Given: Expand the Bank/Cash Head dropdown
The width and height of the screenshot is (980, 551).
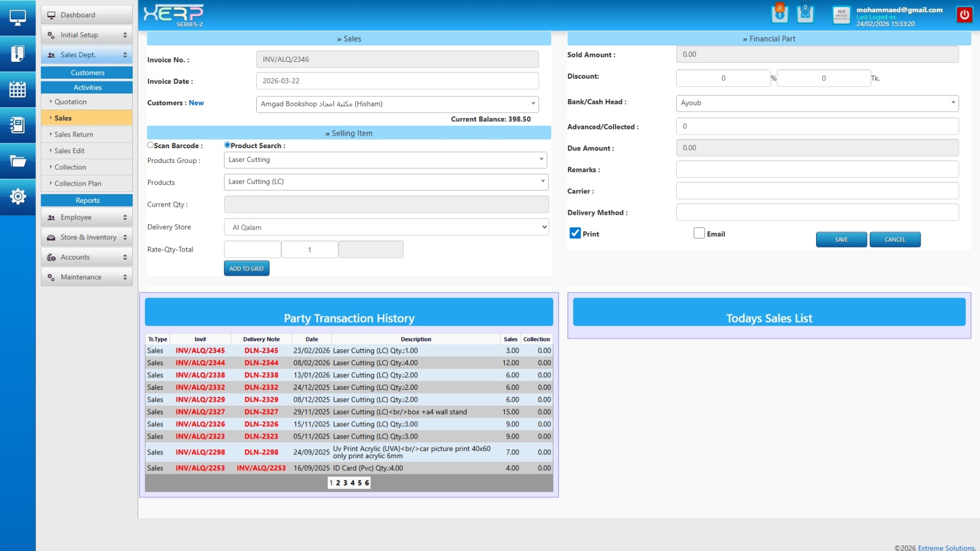Looking at the screenshot, I should point(817,103).
